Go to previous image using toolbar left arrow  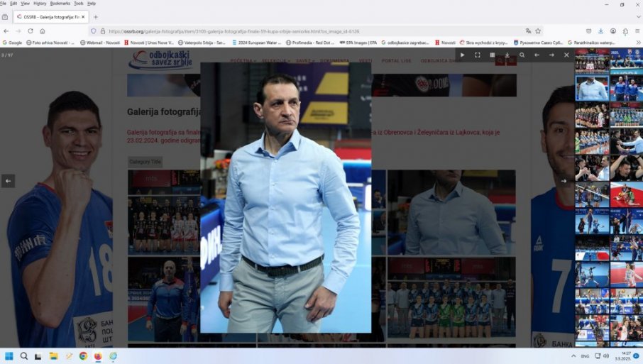click(x=537, y=55)
